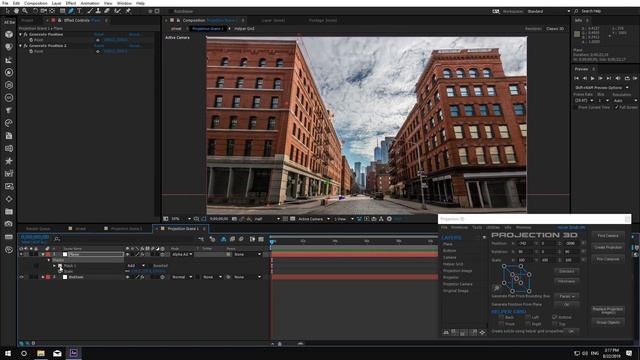This screenshot has width=640, height=360.
Task: Open the Animation menu
Action: pyautogui.click(x=90, y=3)
